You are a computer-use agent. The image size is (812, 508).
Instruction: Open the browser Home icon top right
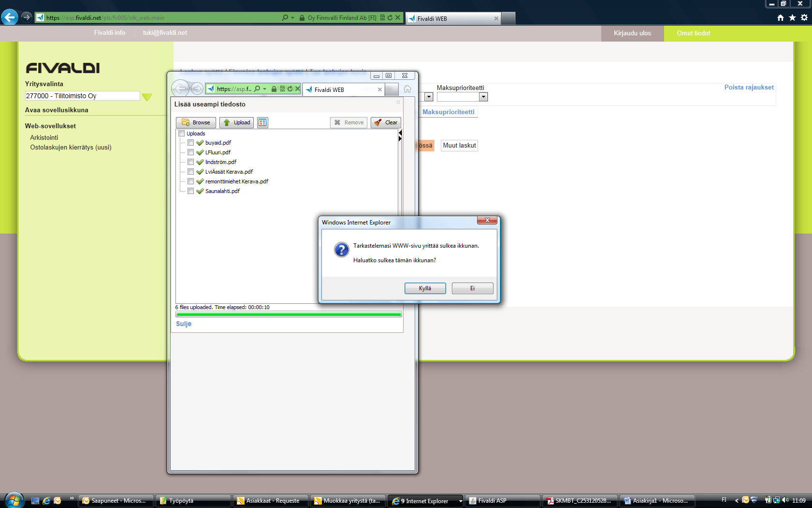point(781,18)
